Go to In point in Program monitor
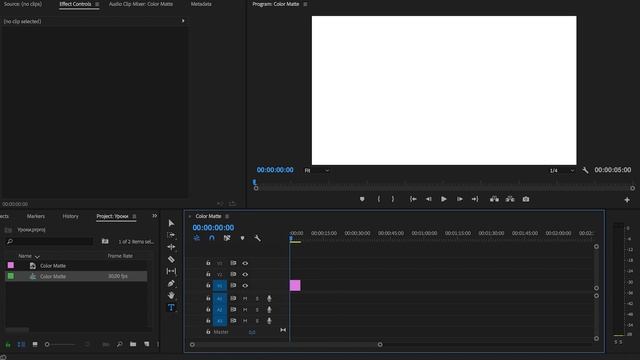Viewport: 640px width, 360px height. [x=413, y=199]
